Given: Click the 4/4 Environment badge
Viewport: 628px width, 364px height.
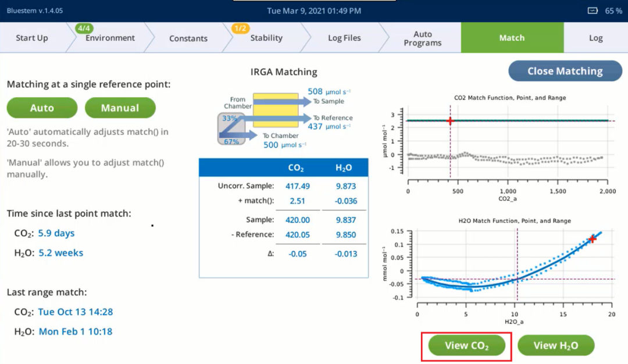Looking at the screenshot, I should (84, 28).
